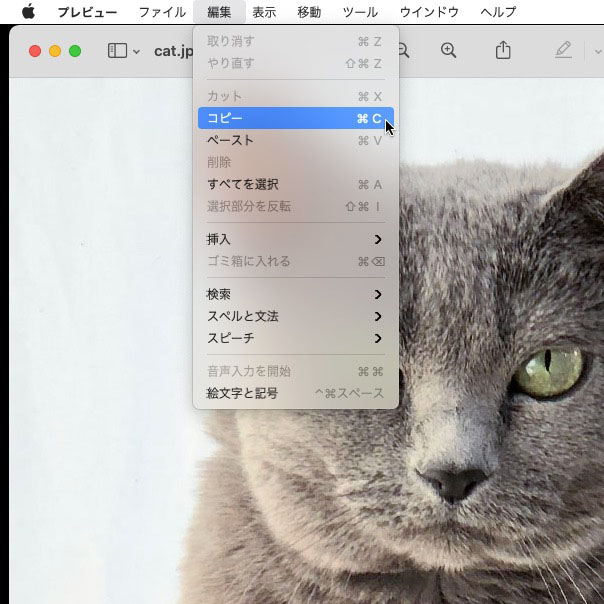Open the sidebar view options chevron
This screenshot has height=604, width=604.
tap(136, 51)
